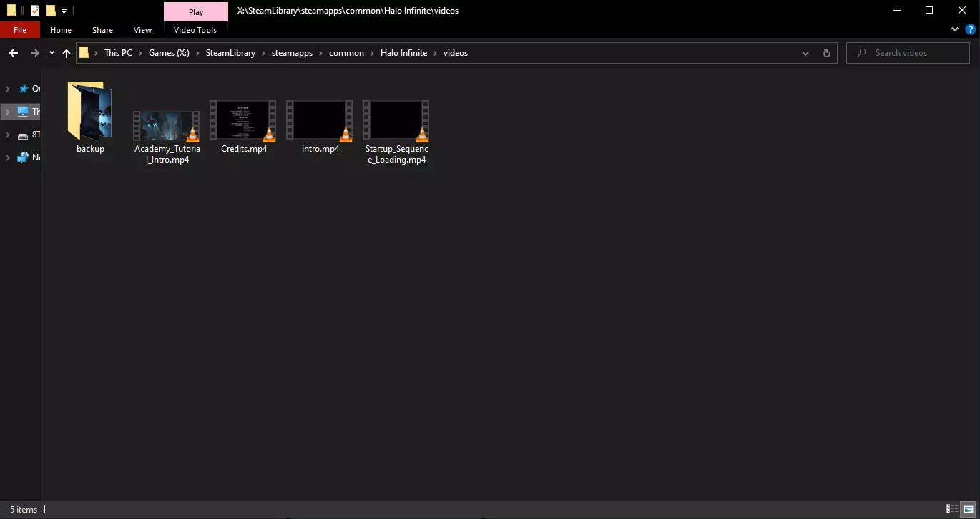Select the intro.mp4 video file
Screen dimensions: 980x519
320,120
